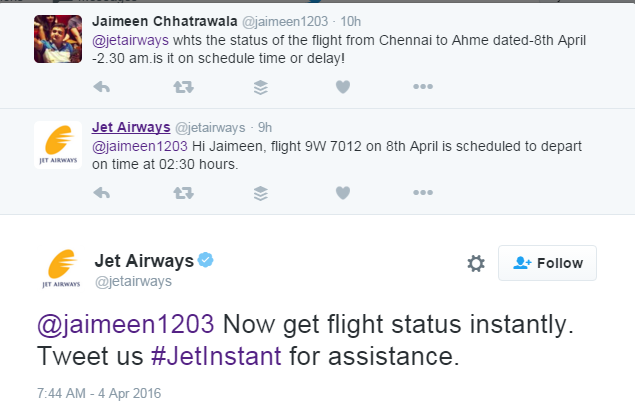
Task: Click the stack icon on Jaimeen's tweet
Action: click(262, 87)
